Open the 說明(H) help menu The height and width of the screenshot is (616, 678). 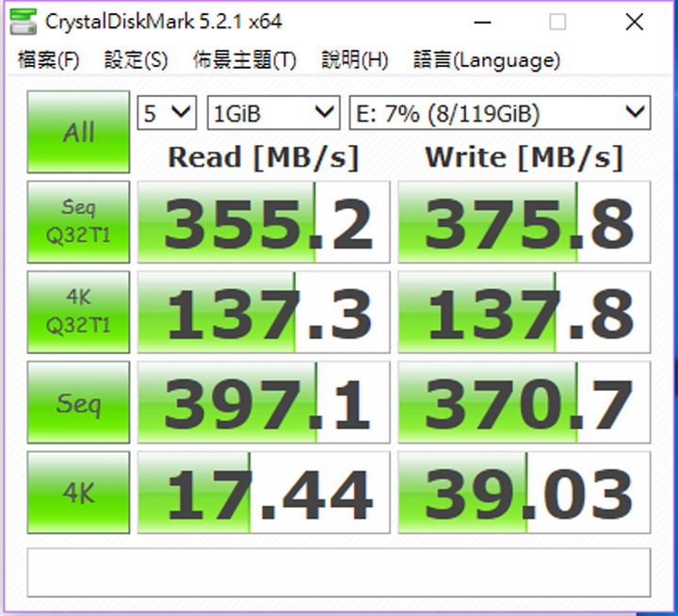[x=354, y=60]
